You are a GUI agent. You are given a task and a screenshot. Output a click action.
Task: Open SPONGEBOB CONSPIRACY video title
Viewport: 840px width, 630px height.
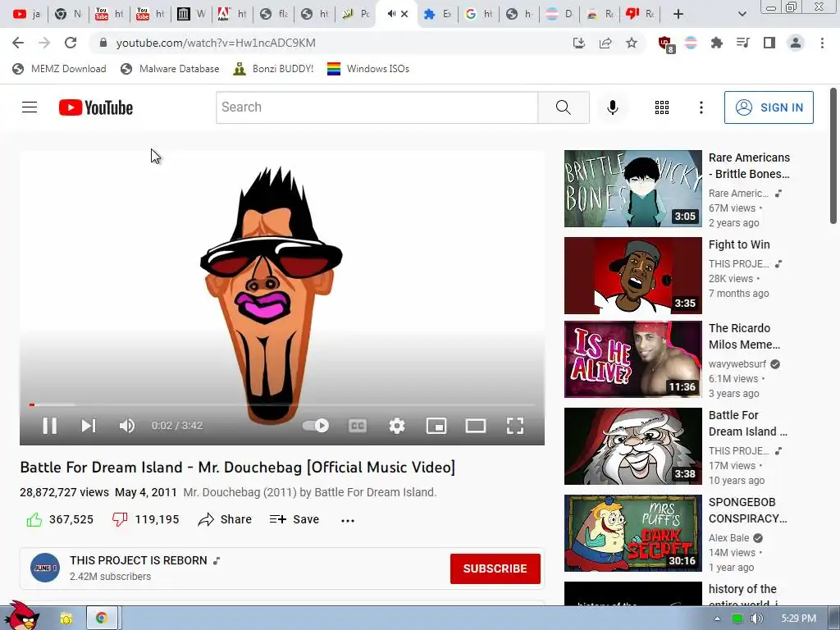click(x=748, y=510)
